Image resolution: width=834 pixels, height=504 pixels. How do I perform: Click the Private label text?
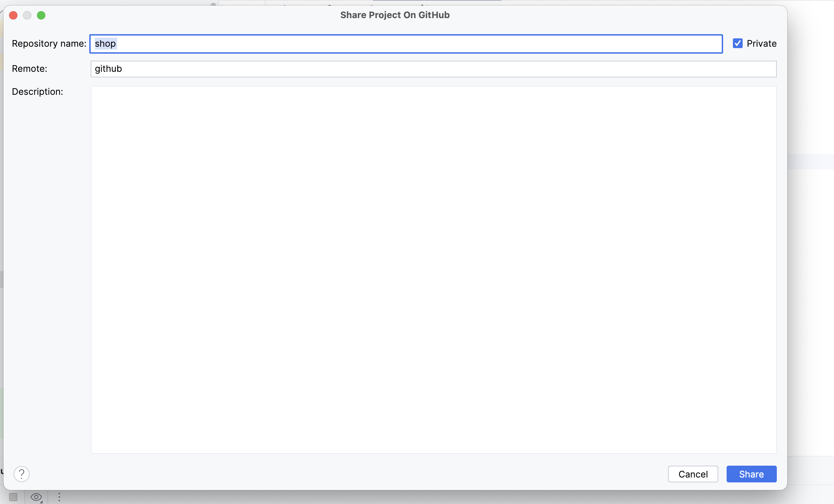coord(761,44)
